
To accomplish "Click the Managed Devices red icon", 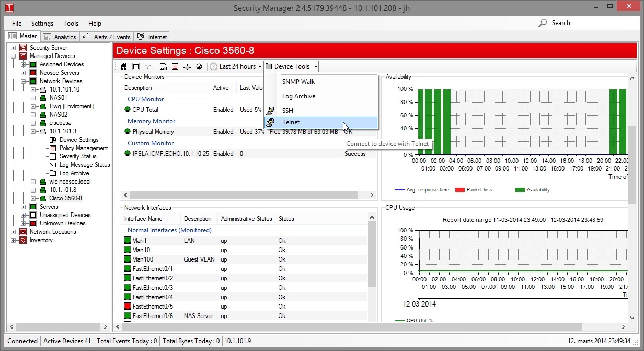I will click(23, 56).
